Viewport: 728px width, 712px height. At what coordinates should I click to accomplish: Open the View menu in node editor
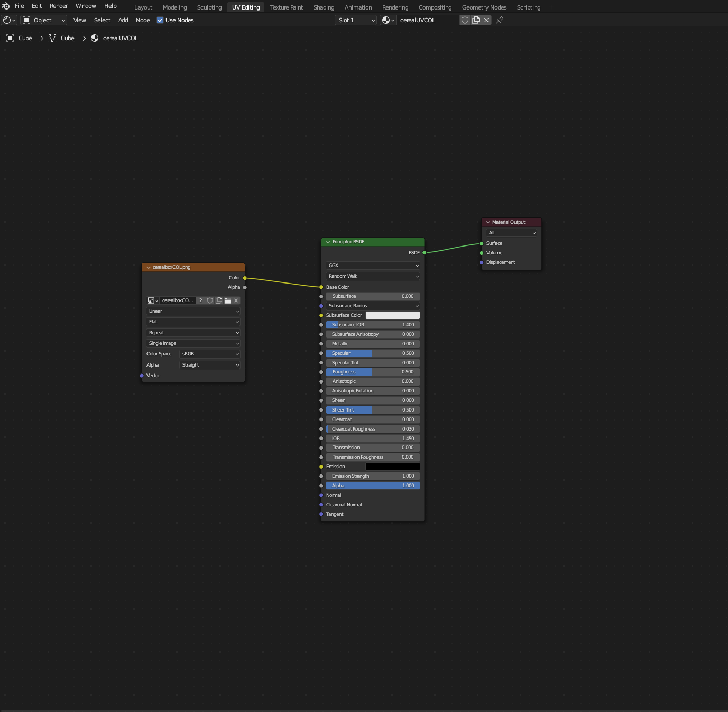(x=79, y=20)
